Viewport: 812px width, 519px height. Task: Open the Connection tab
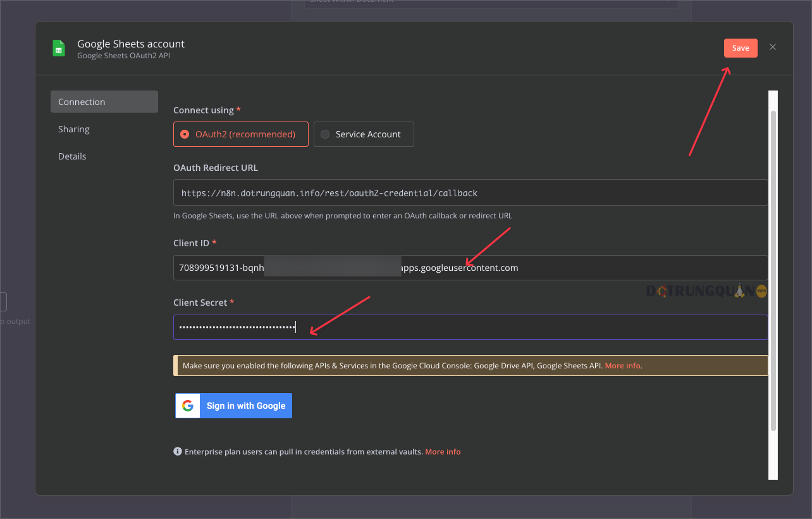tap(104, 102)
